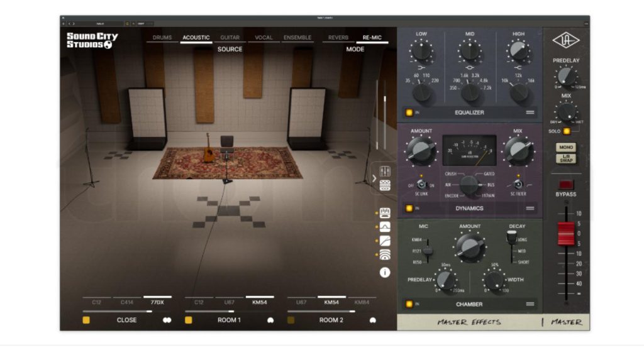The height and width of the screenshot is (355, 644).
Task: Click the mid bell filter symbol
Action: pyautogui.click(x=470, y=67)
